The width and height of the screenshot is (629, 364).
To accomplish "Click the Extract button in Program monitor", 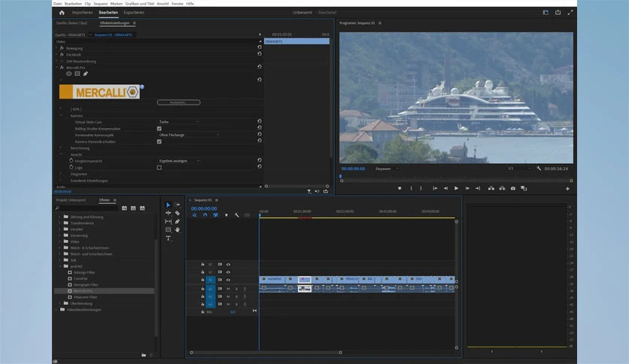I will pos(502,189).
